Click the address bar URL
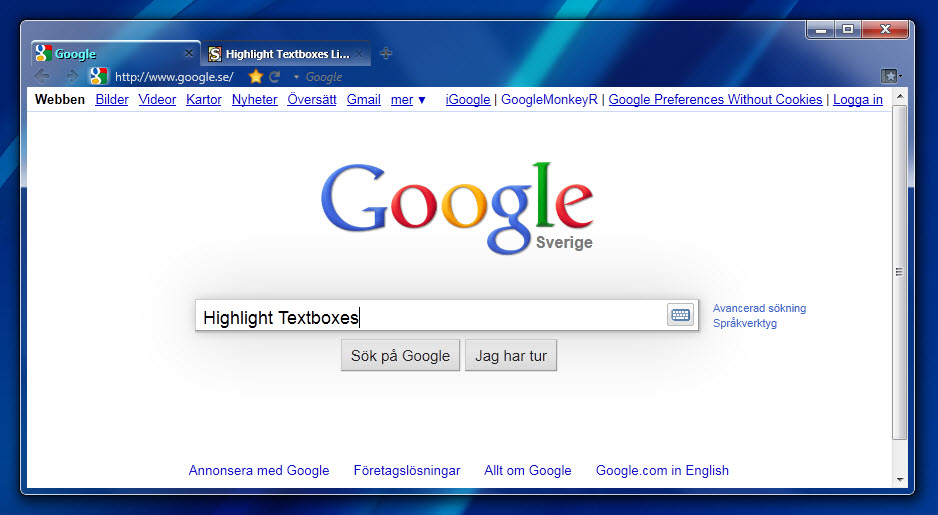The width and height of the screenshot is (938, 515). click(x=174, y=77)
